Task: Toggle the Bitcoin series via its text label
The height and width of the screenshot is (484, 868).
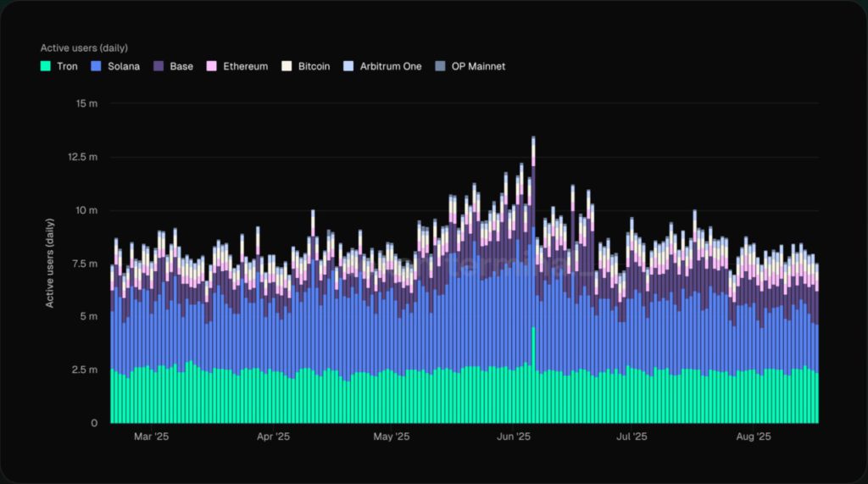Action: (314, 66)
